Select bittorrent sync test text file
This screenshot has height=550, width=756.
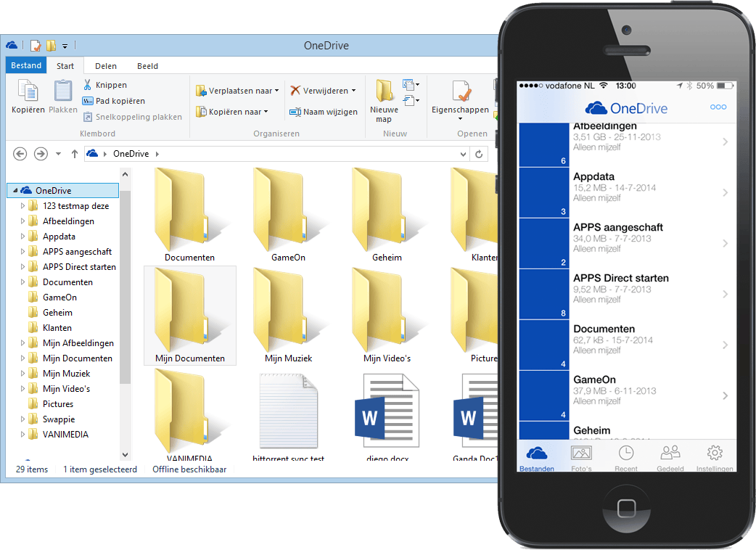[x=288, y=417]
